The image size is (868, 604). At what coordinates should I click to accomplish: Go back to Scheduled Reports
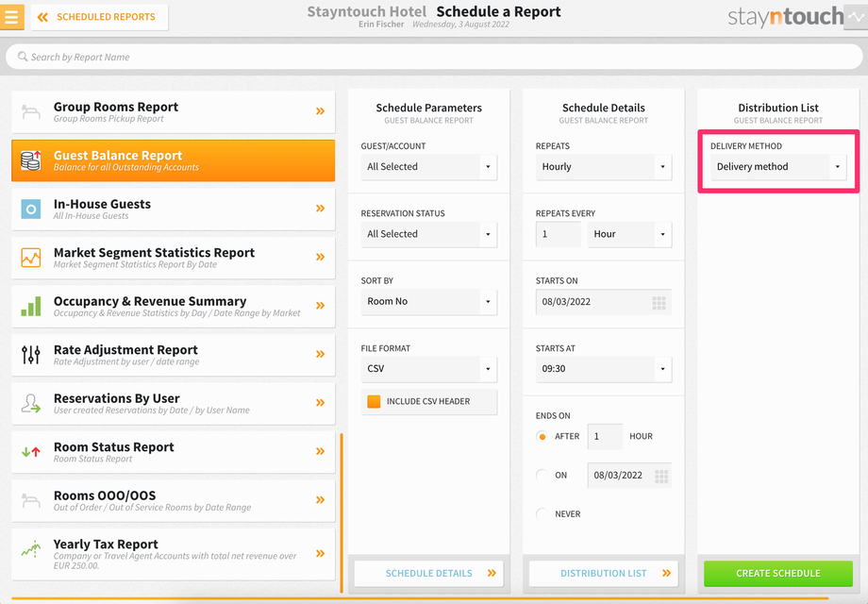coord(100,17)
